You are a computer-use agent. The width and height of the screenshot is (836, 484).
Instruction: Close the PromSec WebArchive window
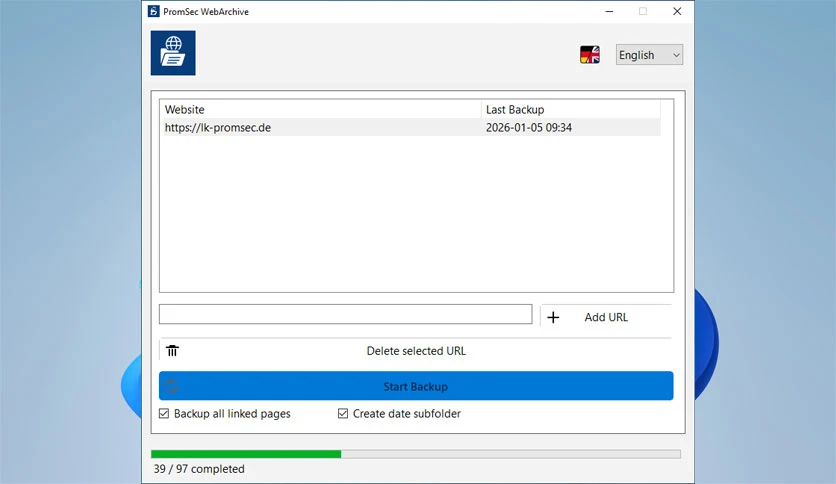tap(677, 11)
